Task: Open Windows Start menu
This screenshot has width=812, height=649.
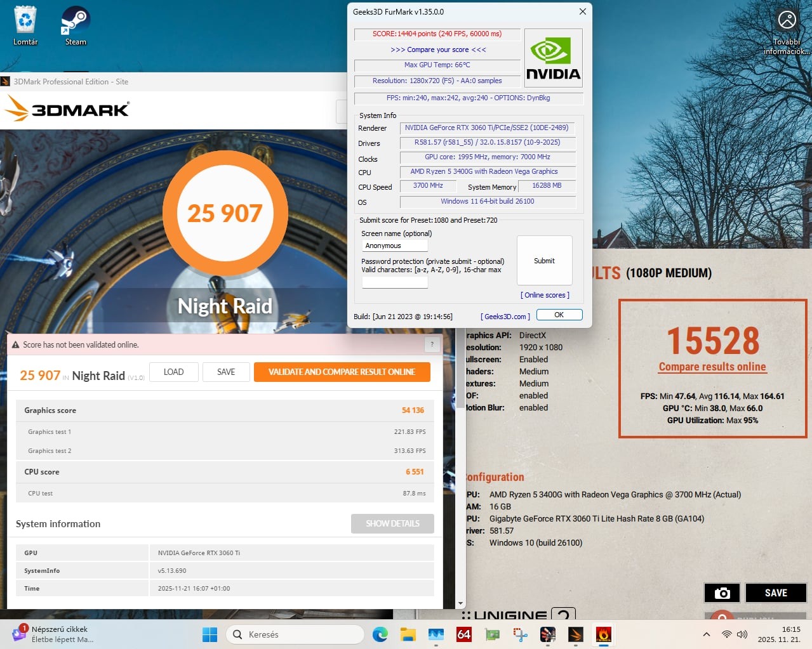Action: pos(210,634)
